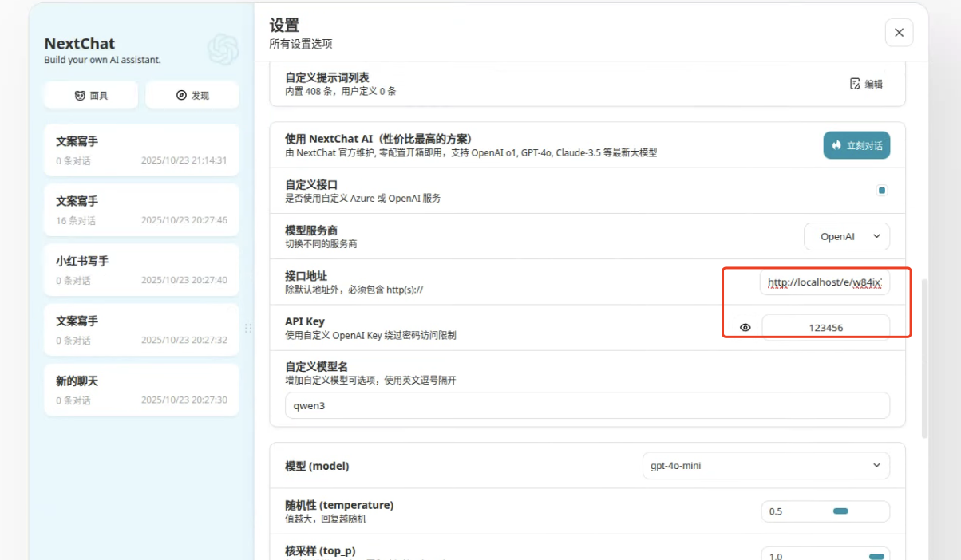Image resolution: width=961 pixels, height=560 pixels.
Task: Click the 接口地址 URL input field
Action: pyautogui.click(x=825, y=282)
